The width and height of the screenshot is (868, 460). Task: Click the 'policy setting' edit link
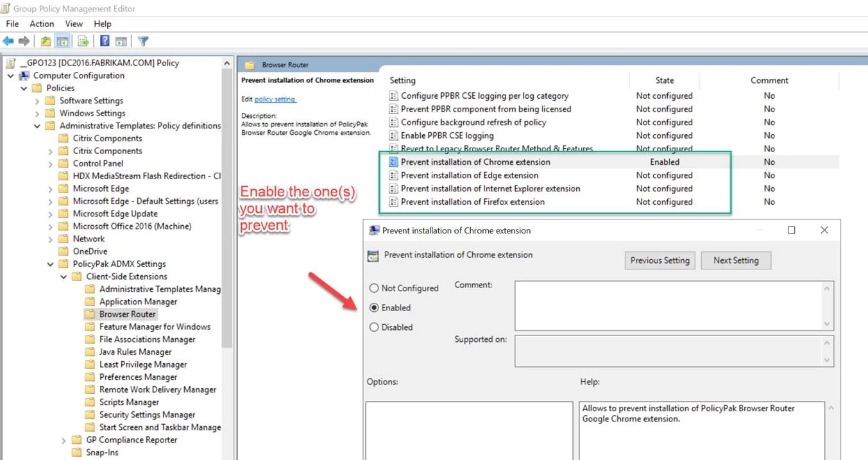point(275,99)
